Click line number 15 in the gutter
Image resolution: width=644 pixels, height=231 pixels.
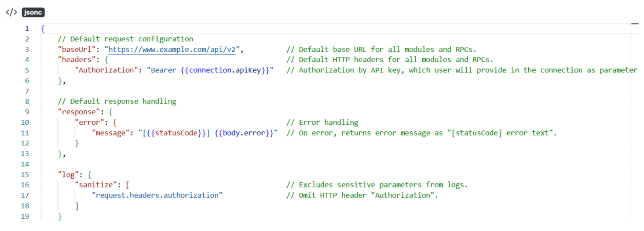[25, 174]
